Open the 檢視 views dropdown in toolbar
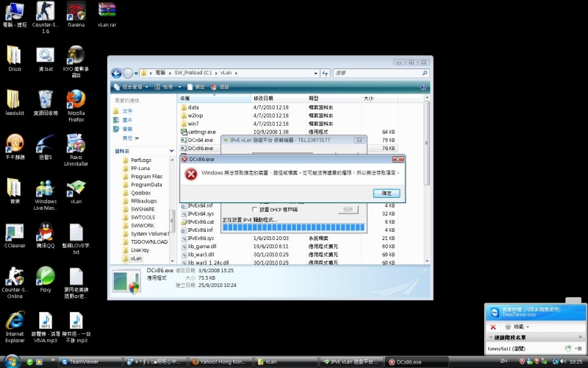Screen dimensions: 588x368 [165, 86]
